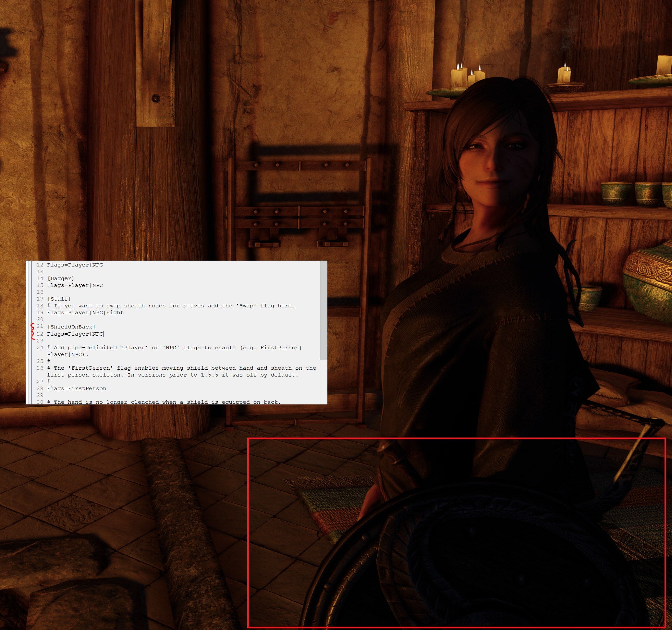Click the red hand-drawn bracket beside line 21

32,331
